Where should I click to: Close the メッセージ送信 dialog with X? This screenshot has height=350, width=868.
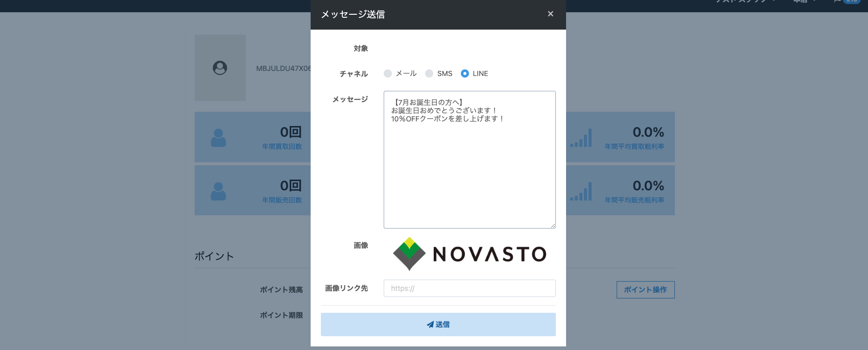pos(550,14)
